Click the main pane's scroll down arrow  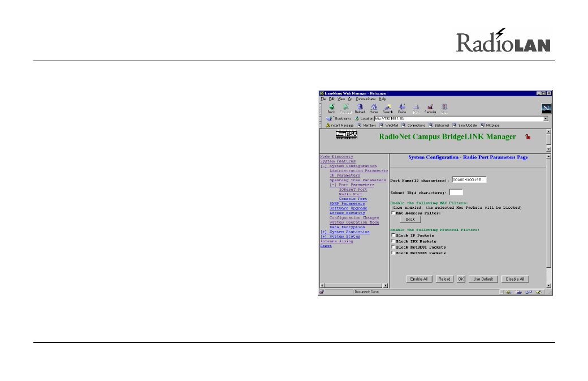tap(548, 286)
